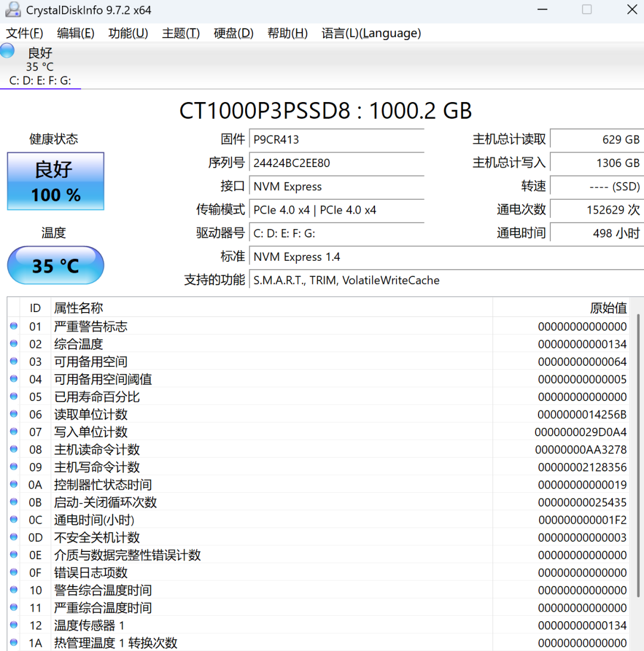The height and width of the screenshot is (651, 644).
Task: Click the status dot for 02 综合温度
Action: click(14, 343)
